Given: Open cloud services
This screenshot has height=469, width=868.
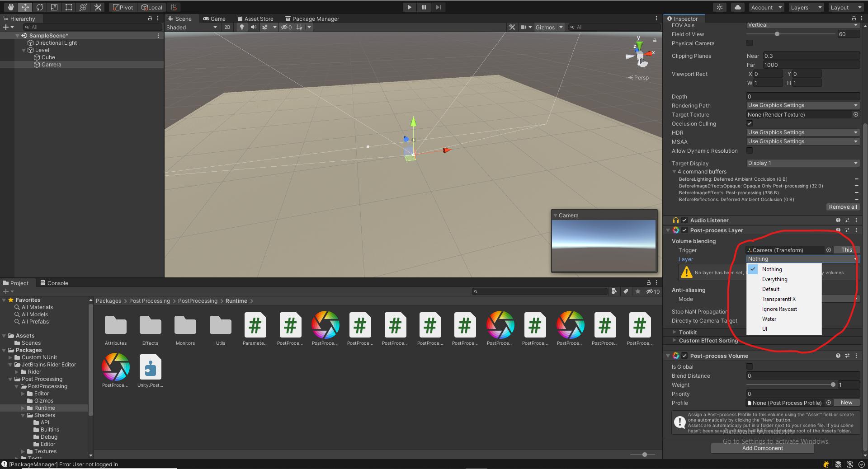Looking at the screenshot, I should pos(738,7).
